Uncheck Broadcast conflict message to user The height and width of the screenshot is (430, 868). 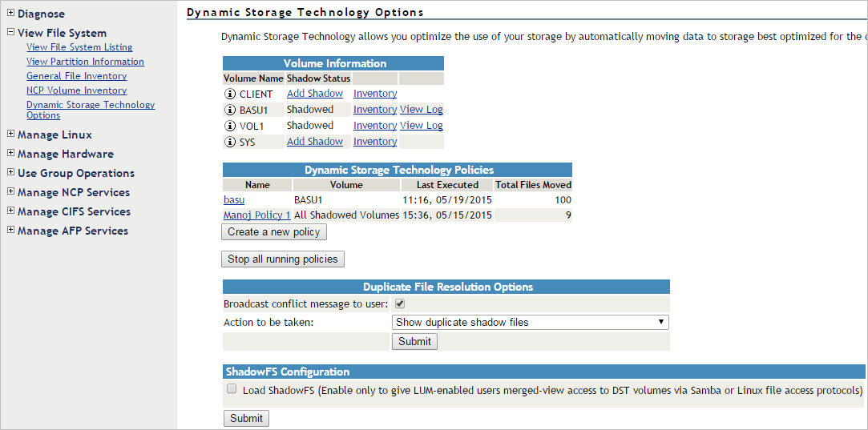[x=400, y=304]
